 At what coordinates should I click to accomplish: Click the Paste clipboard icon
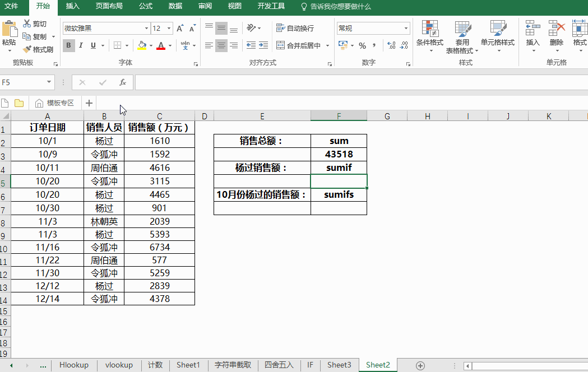click(10, 29)
